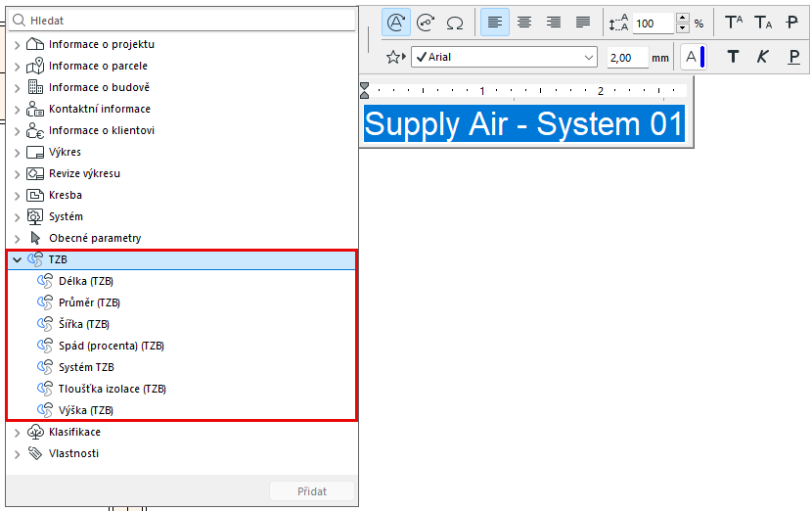Viewport: 812px width, 511px height.
Task: Toggle superscript text formatting
Action: point(734,23)
